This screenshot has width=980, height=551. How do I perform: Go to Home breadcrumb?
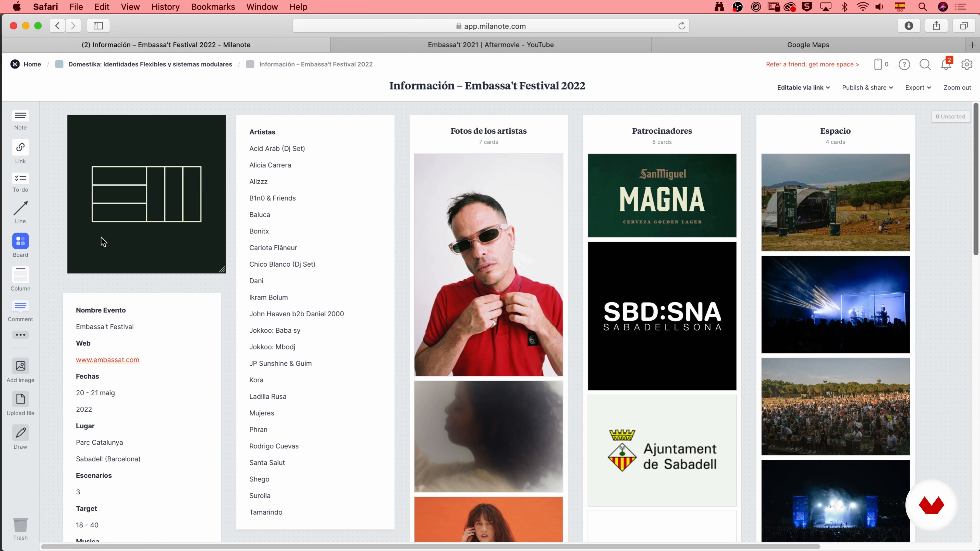coord(32,64)
